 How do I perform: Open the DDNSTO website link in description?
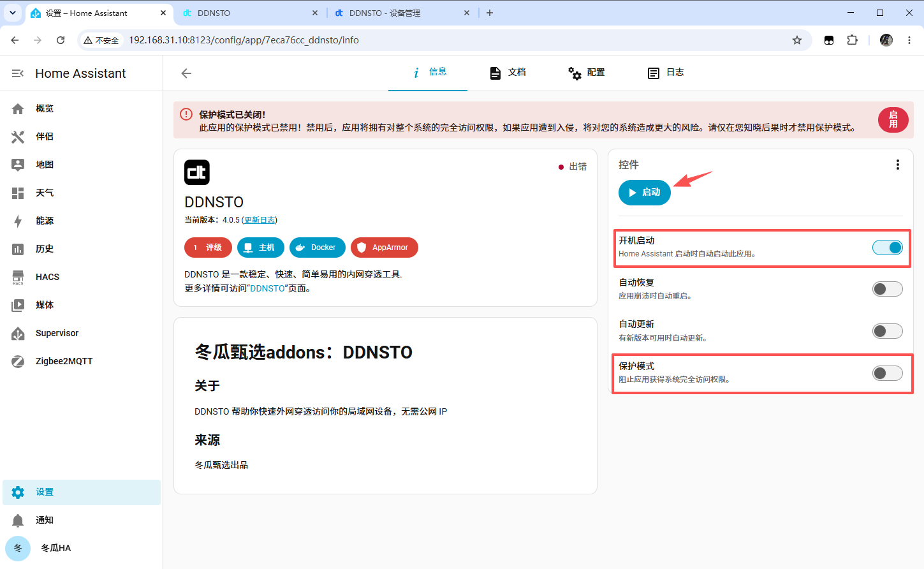(x=268, y=288)
